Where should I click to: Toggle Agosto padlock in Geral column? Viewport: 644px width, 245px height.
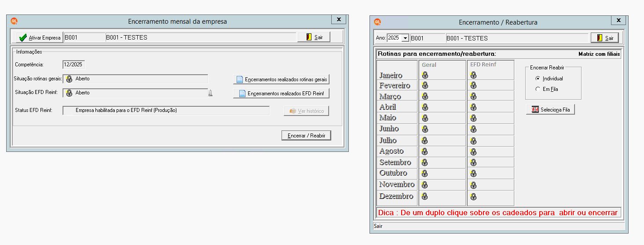pyautogui.click(x=425, y=151)
